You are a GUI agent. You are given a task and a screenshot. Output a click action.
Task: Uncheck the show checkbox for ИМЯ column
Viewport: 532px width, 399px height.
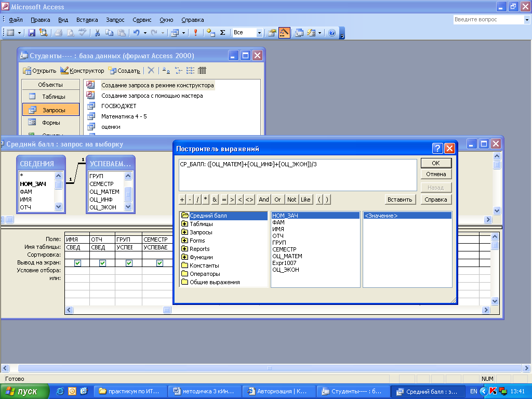(x=78, y=263)
